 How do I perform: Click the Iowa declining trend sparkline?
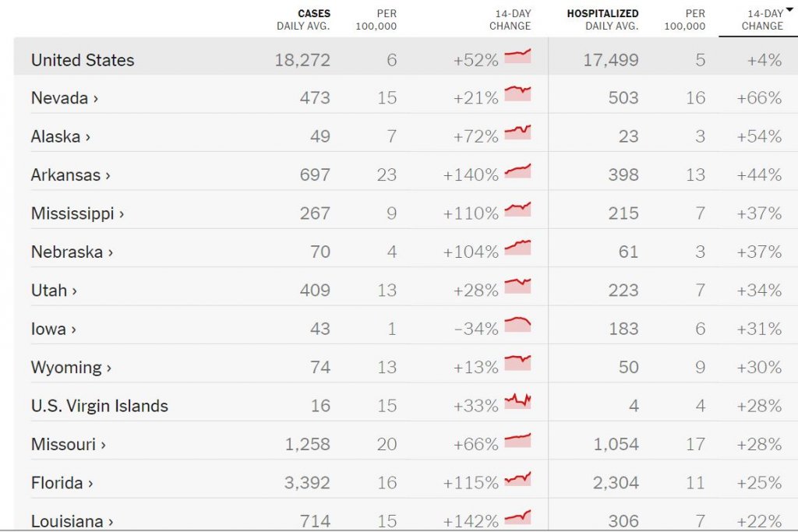click(x=517, y=324)
